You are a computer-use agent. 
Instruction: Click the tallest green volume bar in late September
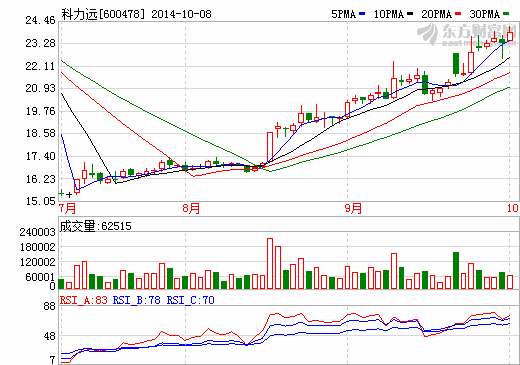pos(456,270)
